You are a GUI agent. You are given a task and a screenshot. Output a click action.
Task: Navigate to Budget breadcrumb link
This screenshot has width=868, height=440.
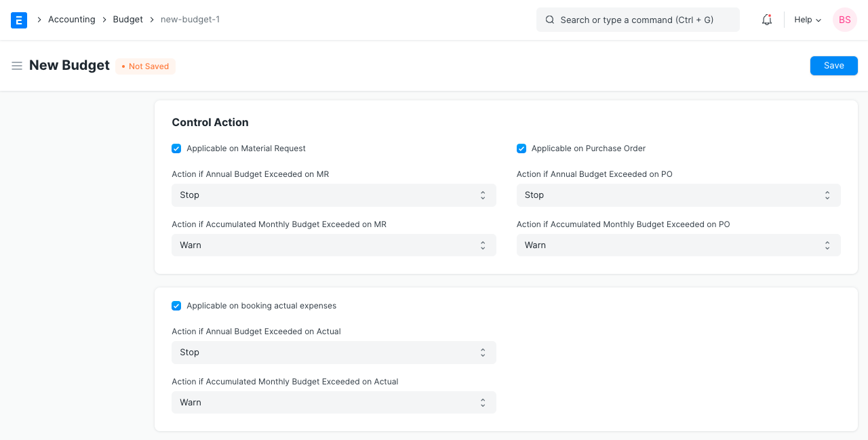(x=127, y=20)
